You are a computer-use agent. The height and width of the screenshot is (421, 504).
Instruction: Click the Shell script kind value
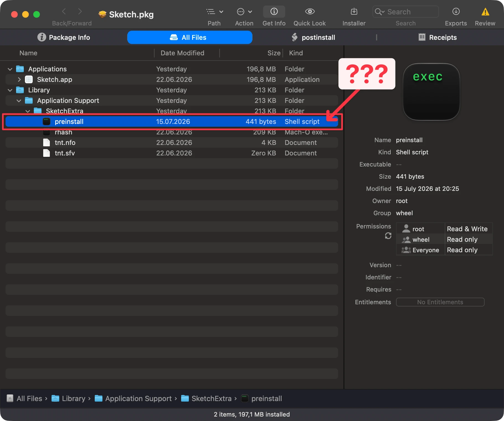[412, 152]
